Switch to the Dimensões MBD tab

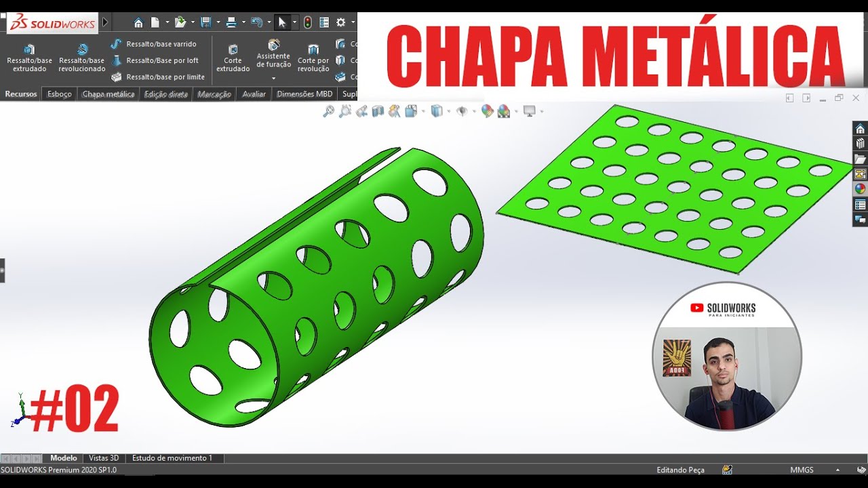click(x=304, y=94)
